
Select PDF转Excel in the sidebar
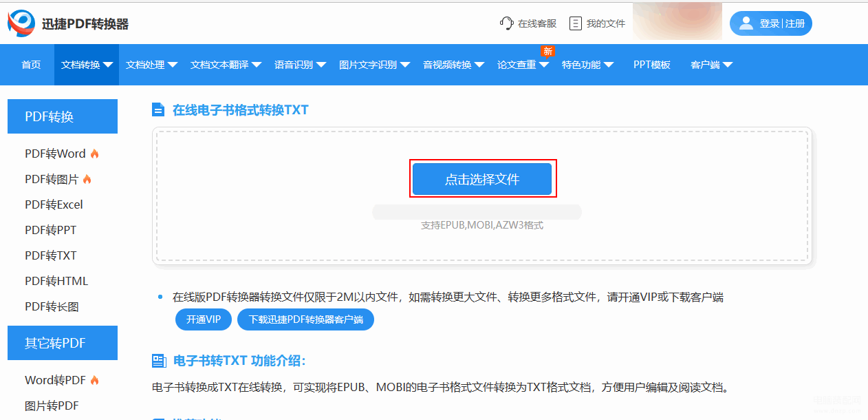54,204
